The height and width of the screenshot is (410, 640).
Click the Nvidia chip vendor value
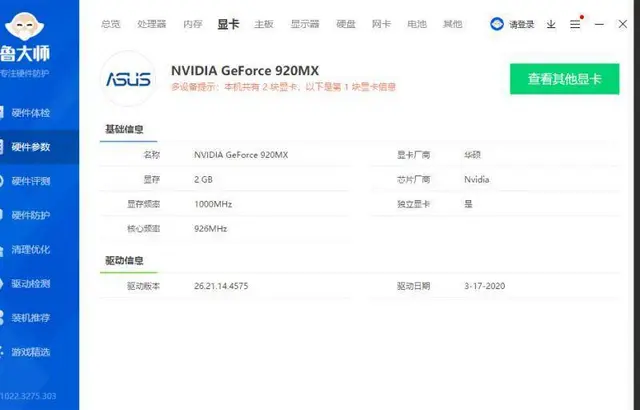click(x=476, y=180)
